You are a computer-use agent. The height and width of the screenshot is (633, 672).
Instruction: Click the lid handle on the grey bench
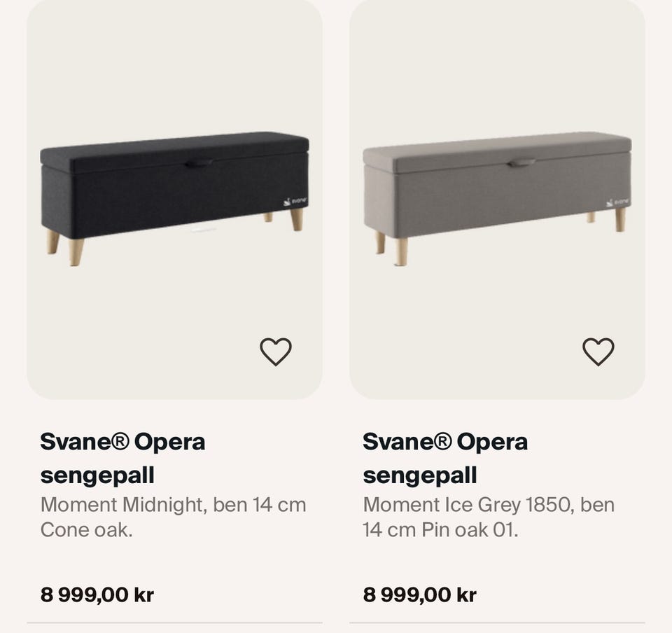pos(521,163)
